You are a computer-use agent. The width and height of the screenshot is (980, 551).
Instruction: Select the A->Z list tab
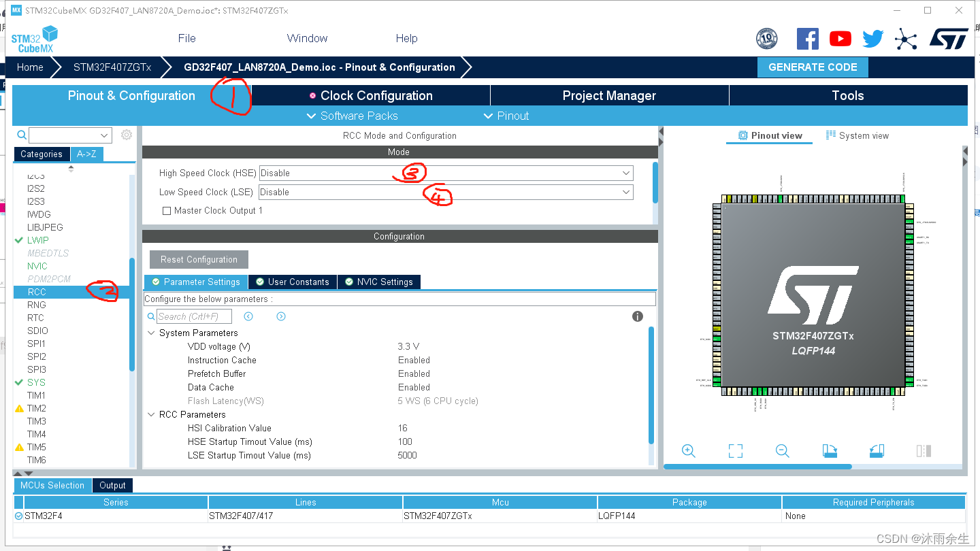point(86,154)
